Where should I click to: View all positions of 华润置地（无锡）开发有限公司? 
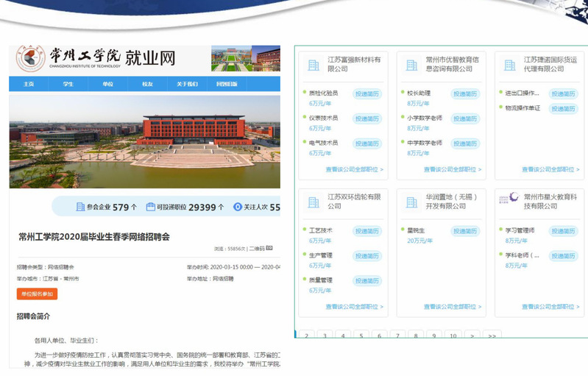pyautogui.click(x=453, y=307)
